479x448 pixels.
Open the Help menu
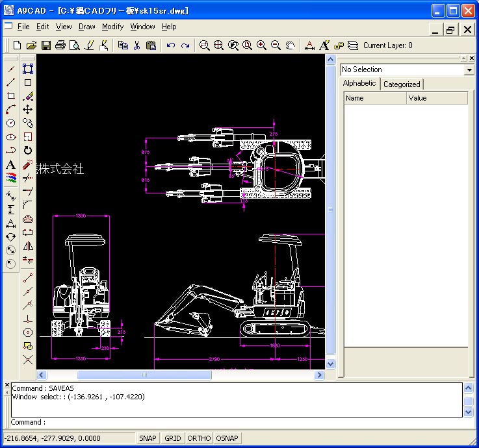(169, 27)
